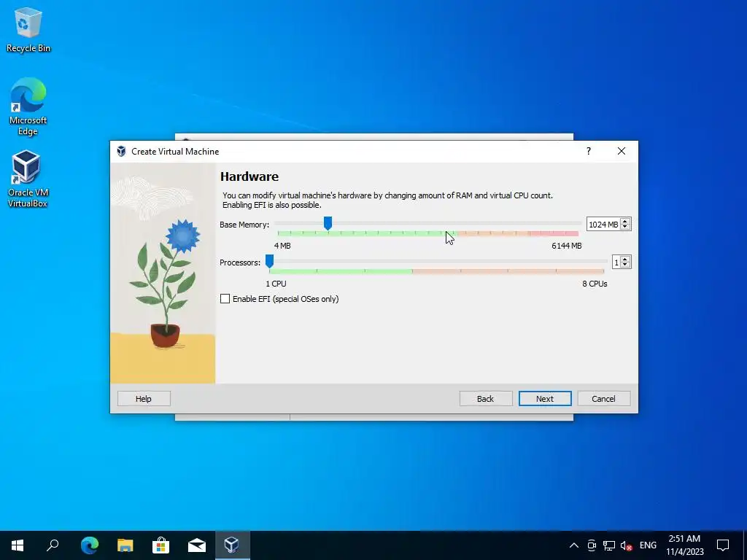Click the Help button

coord(144,399)
